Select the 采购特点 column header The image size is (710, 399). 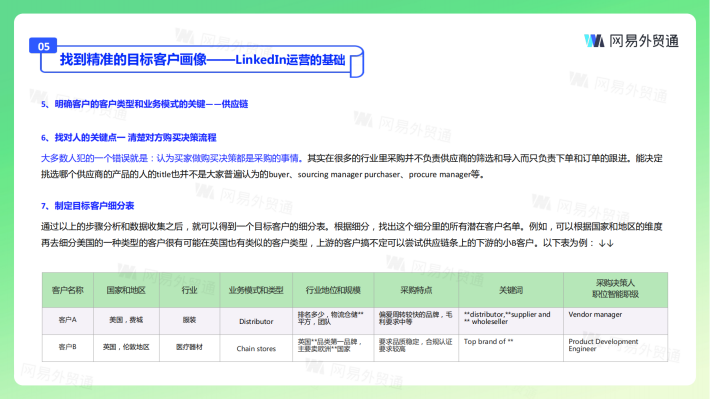point(416,290)
